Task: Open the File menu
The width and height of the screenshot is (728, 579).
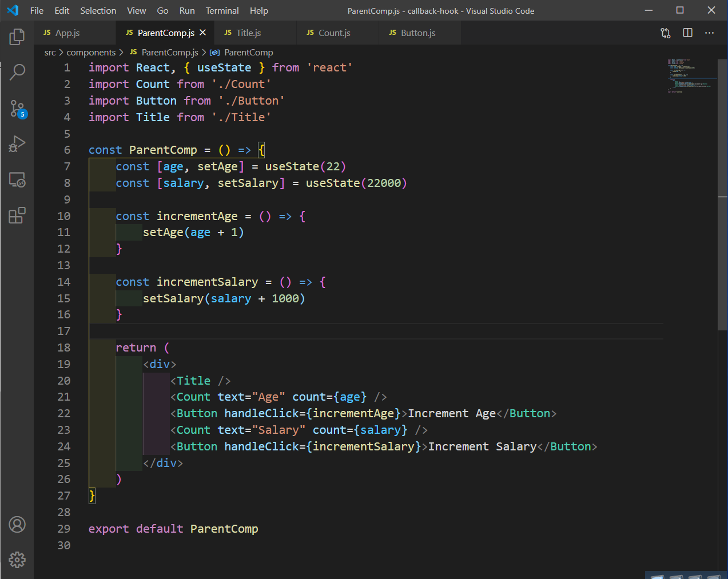Action: (37, 10)
